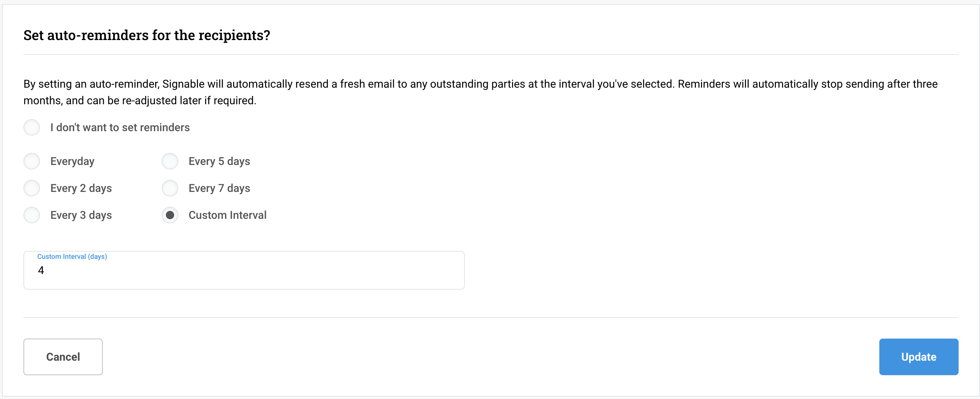The width and height of the screenshot is (980, 399).
Task: Deselect reminders by choosing no reminders option
Action: click(32, 127)
